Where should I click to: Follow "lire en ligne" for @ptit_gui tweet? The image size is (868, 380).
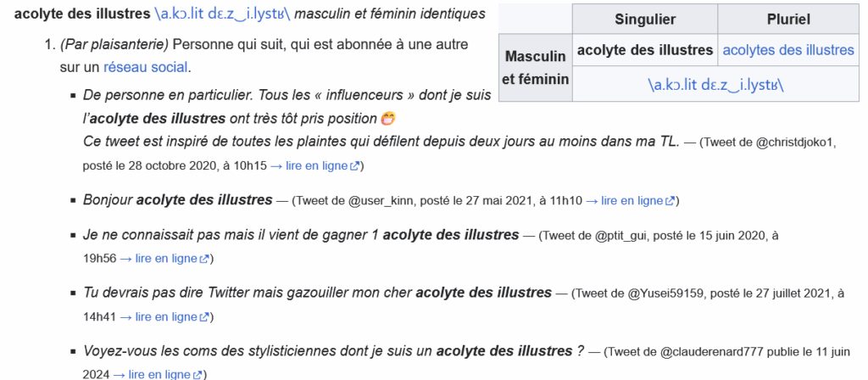point(158,259)
